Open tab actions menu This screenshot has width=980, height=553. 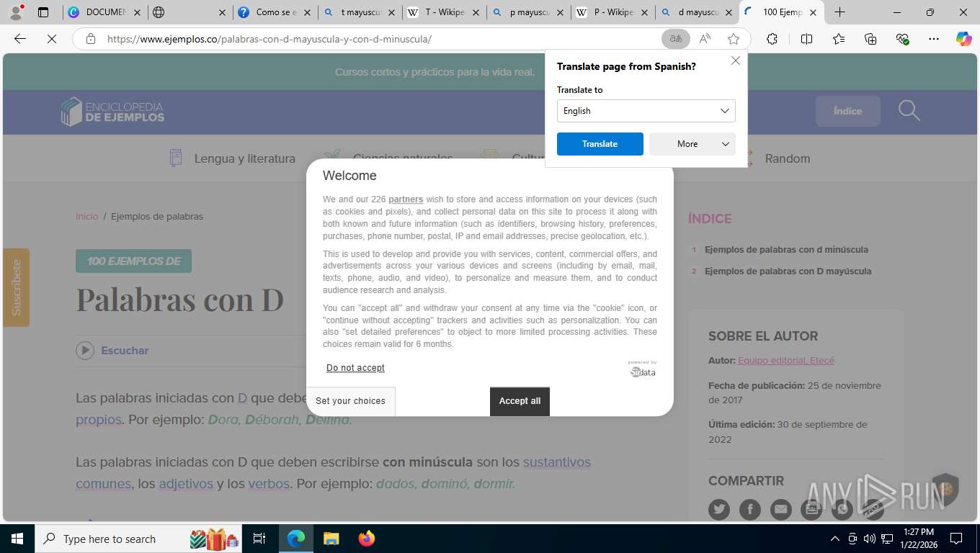[43, 12]
